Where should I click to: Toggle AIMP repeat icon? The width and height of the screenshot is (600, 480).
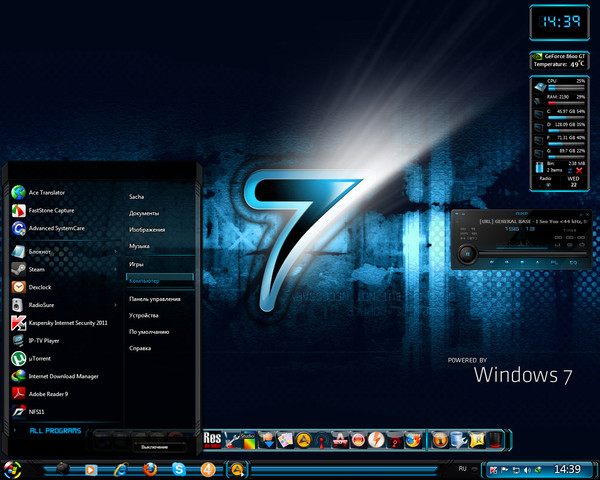[582, 244]
